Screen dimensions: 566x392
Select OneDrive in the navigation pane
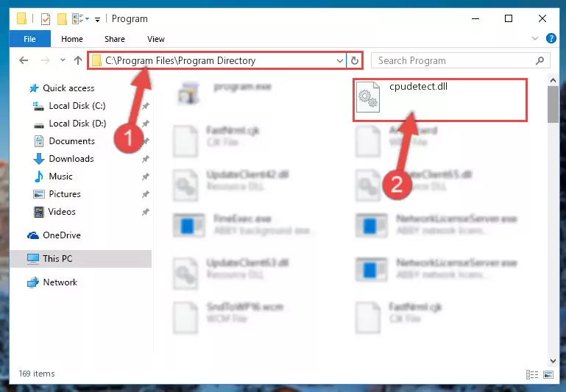pos(62,235)
